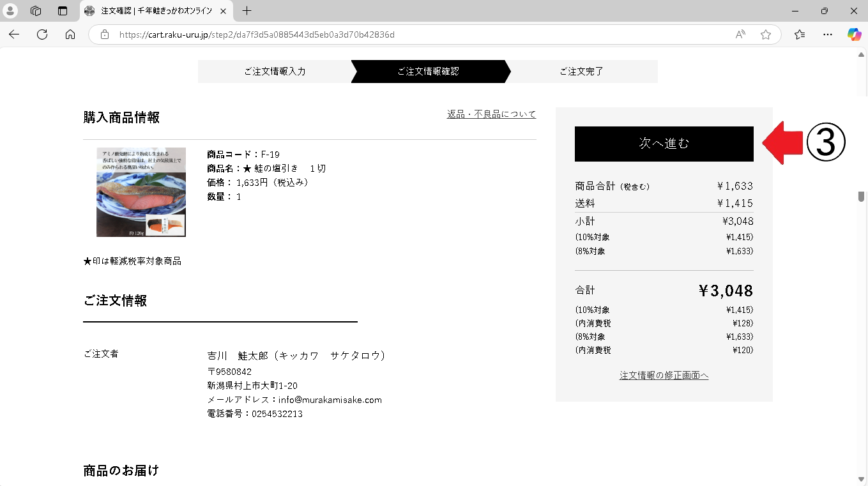Launch Copilot from the toolbar
This screenshot has width=868, height=486.
click(x=854, y=34)
